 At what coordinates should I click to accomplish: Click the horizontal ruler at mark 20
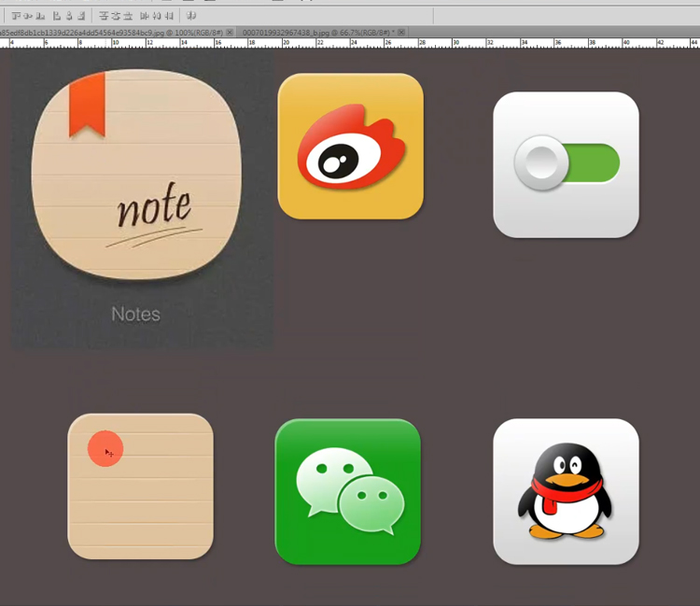click(x=287, y=43)
